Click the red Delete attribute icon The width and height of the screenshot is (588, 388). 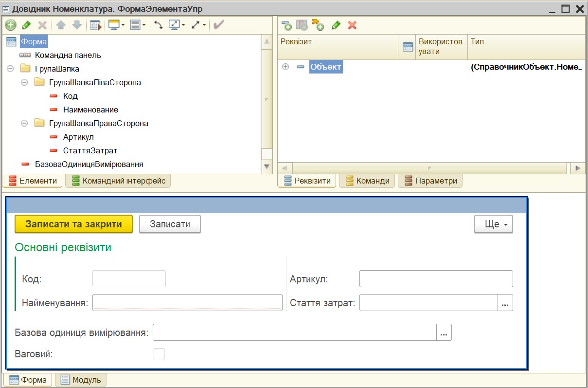click(352, 25)
